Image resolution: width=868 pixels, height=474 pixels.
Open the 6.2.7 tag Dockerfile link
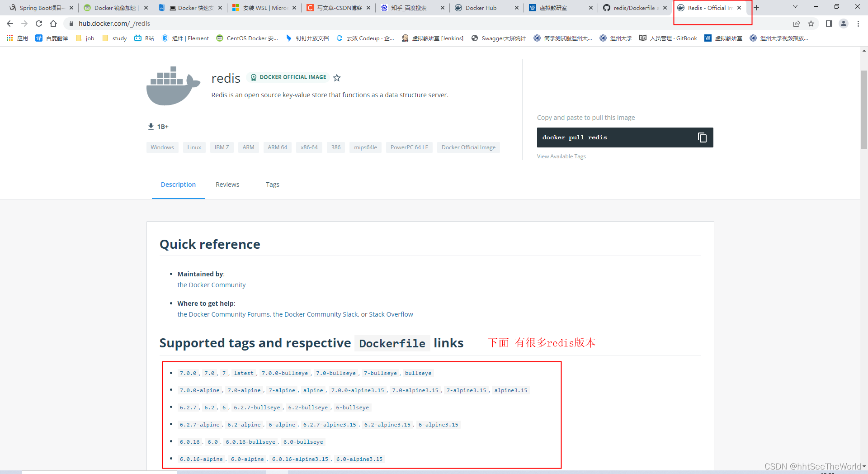[x=188, y=408]
